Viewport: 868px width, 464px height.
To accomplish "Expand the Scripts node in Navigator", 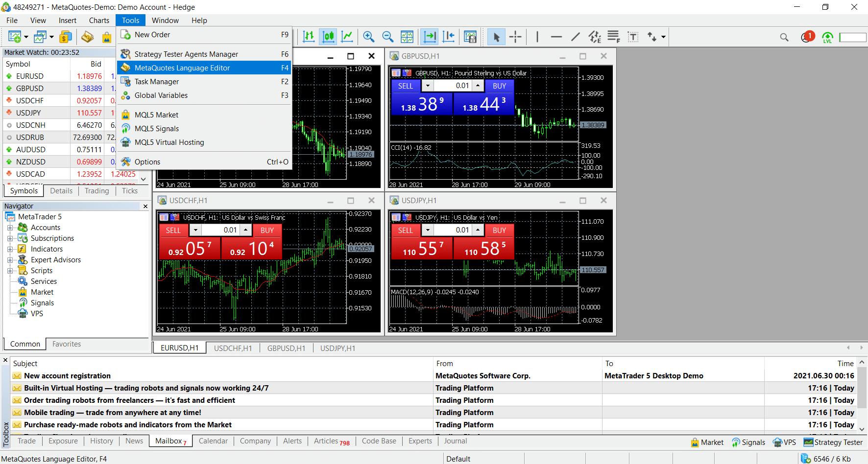I will click(x=10, y=271).
